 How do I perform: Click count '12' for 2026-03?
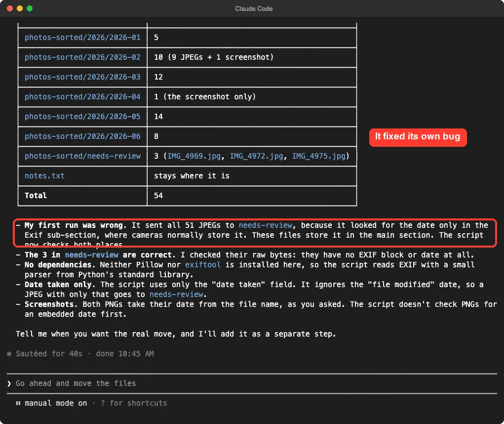click(x=158, y=77)
